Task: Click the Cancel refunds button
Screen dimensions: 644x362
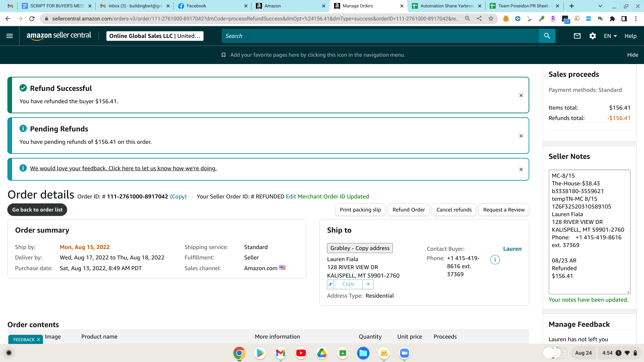Action: coord(454,210)
